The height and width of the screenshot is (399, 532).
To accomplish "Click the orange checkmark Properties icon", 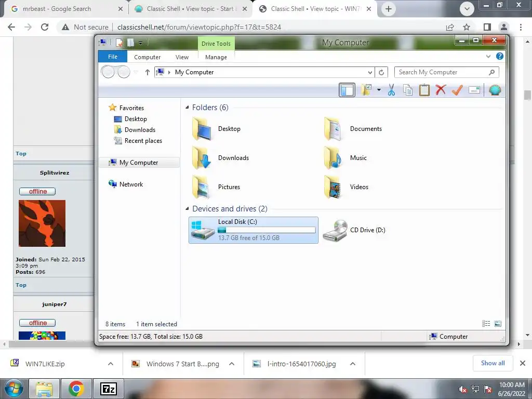I will (x=457, y=90).
